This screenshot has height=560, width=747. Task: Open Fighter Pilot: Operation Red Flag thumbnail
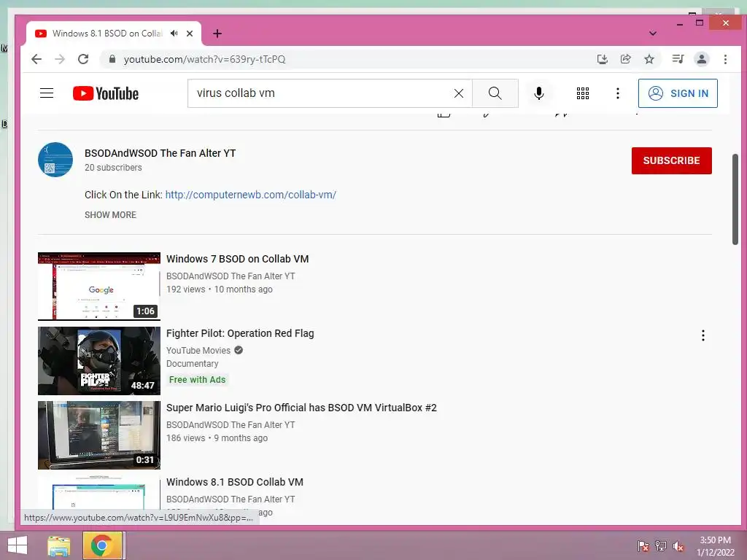99,360
